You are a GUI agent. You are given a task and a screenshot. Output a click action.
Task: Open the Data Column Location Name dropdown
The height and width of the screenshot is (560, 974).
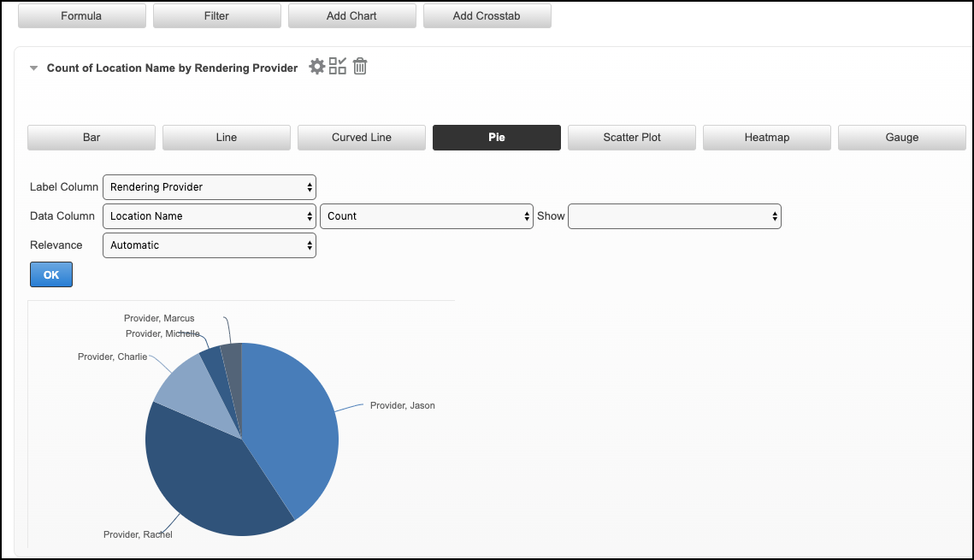point(209,216)
